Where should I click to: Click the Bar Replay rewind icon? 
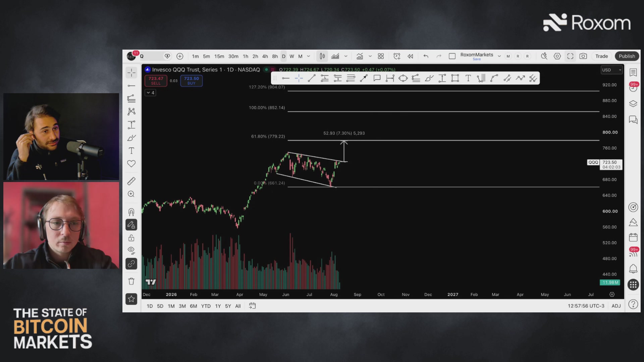click(x=410, y=56)
